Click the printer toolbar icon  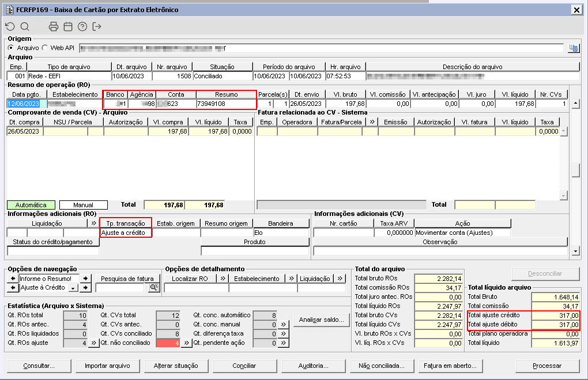[54, 26]
